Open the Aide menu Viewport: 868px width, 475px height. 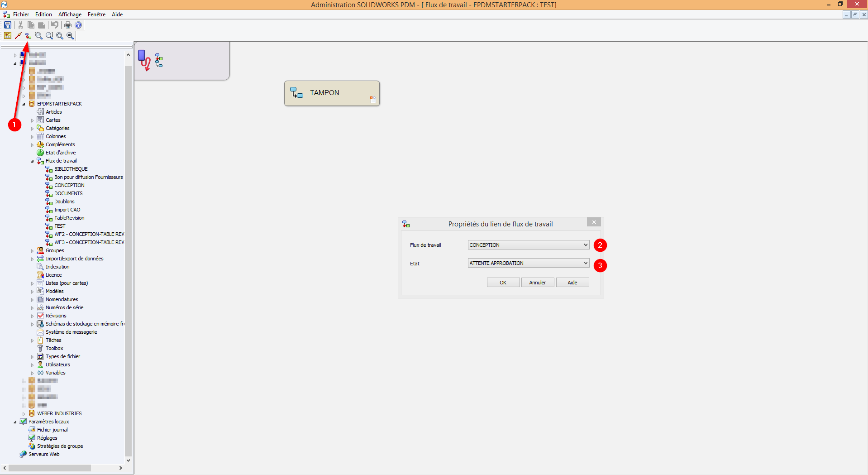point(117,14)
